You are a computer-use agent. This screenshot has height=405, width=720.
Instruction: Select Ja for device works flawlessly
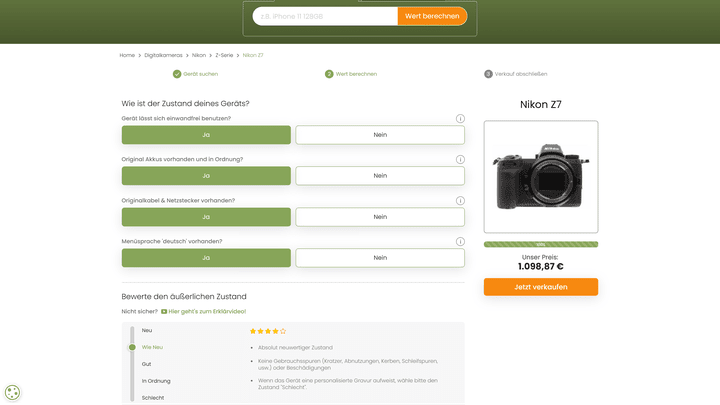[x=206, y=135]
